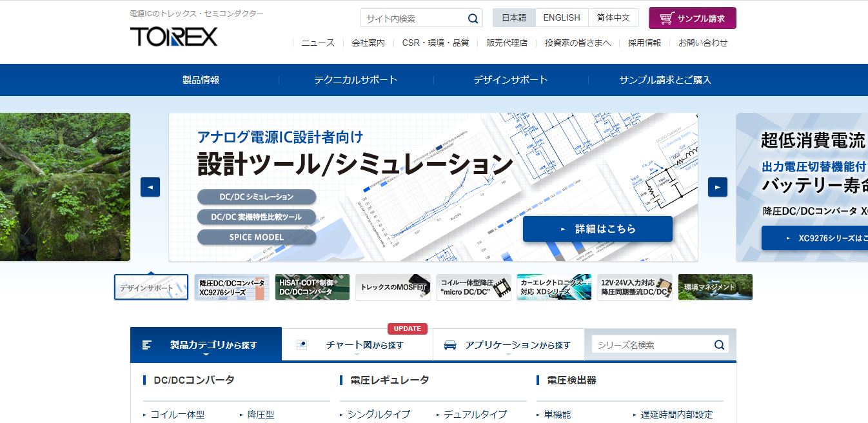This screenshot has width=868, height=423.
Task: Click the SPICE MODEL pill button
Action: (257, 237)
